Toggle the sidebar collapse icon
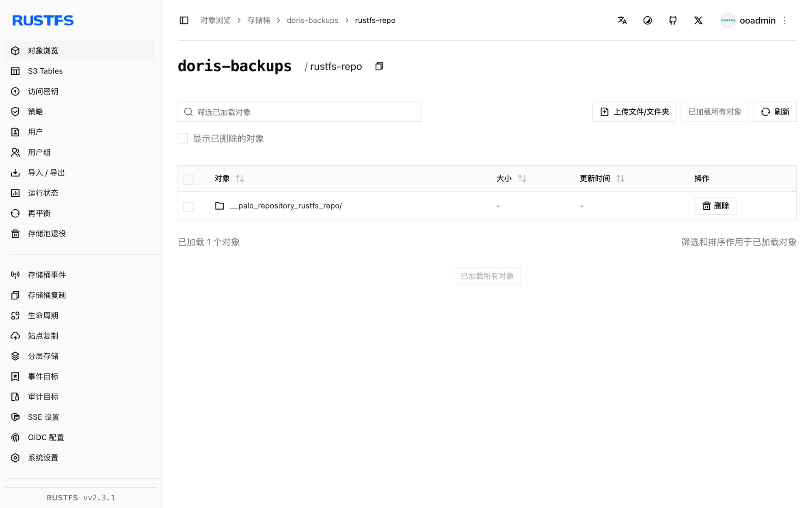Screen dimensions: 812x508 pos(184,20)
